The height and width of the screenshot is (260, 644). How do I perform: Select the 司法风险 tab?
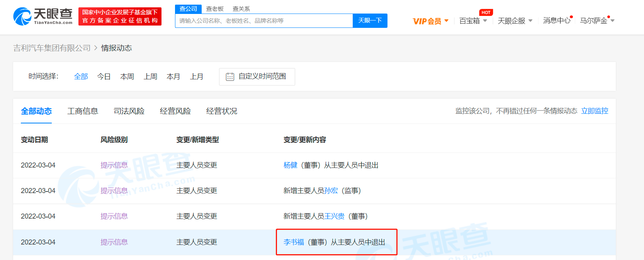pyautogui.click(x=129, y=111)
